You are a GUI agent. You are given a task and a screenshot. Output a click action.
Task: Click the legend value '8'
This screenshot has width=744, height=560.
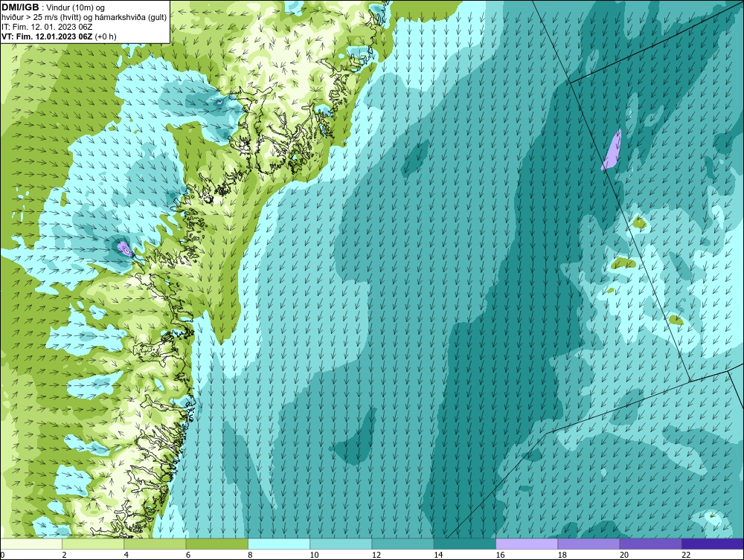(250, 555)
